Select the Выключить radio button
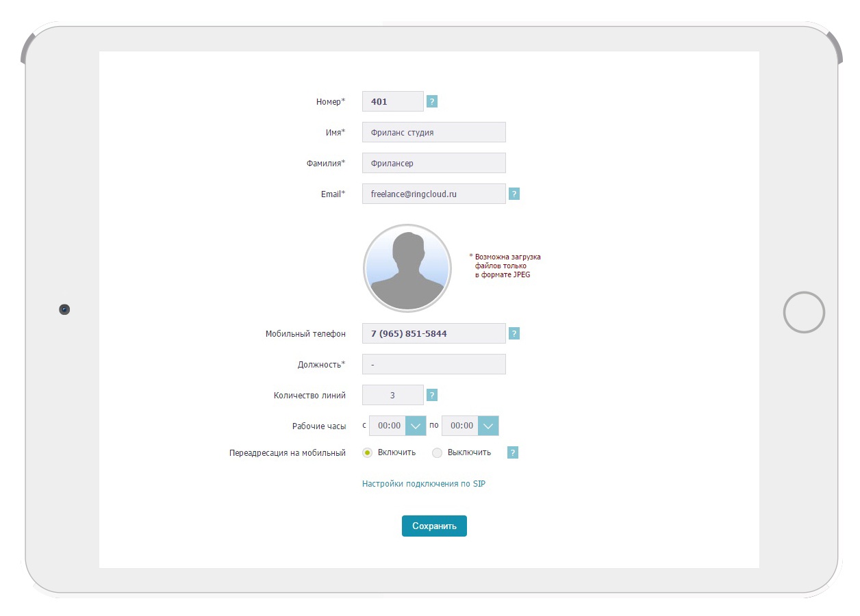Image resolution: width=860 pixels, height=616 pixels. click(437, 452)
